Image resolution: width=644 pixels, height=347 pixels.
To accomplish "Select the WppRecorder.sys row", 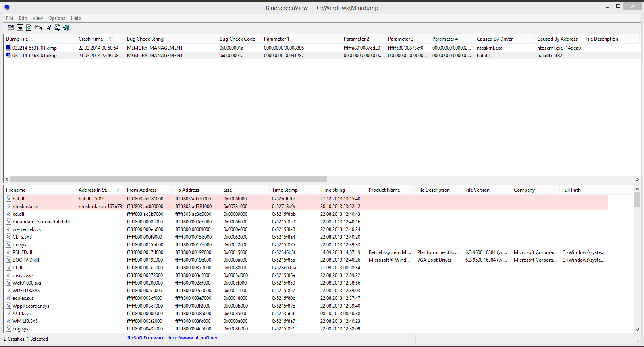I will point(306,306).
